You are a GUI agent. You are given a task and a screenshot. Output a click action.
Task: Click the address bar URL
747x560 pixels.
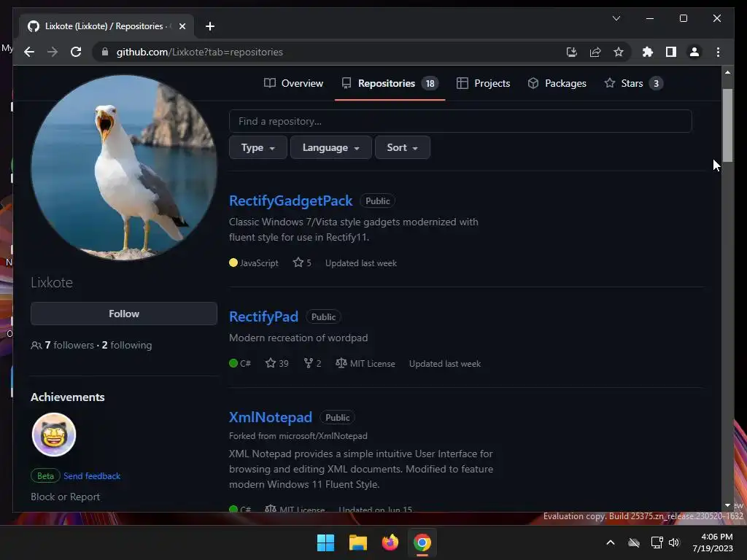(200, 52)
